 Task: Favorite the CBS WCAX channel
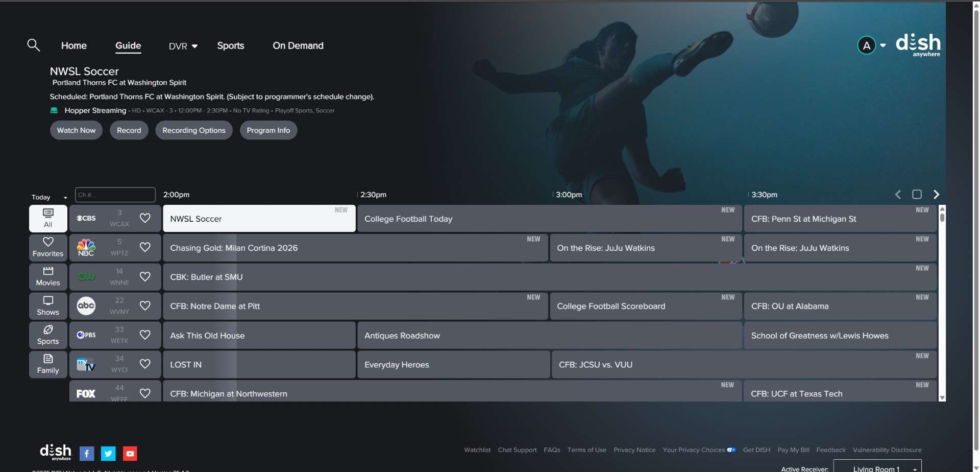click(x=144, y=218)
